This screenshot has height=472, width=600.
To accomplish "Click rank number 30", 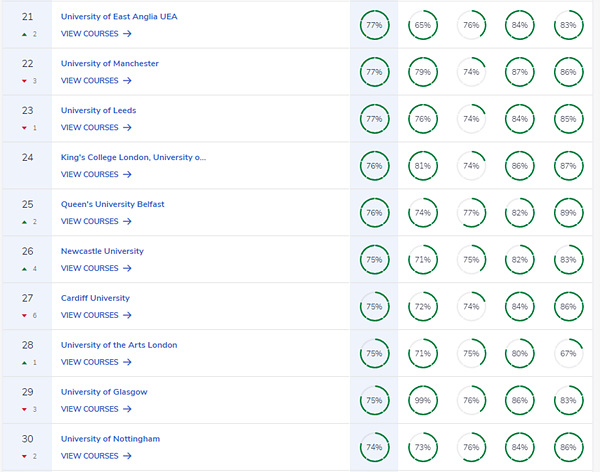I will [27, 439].
